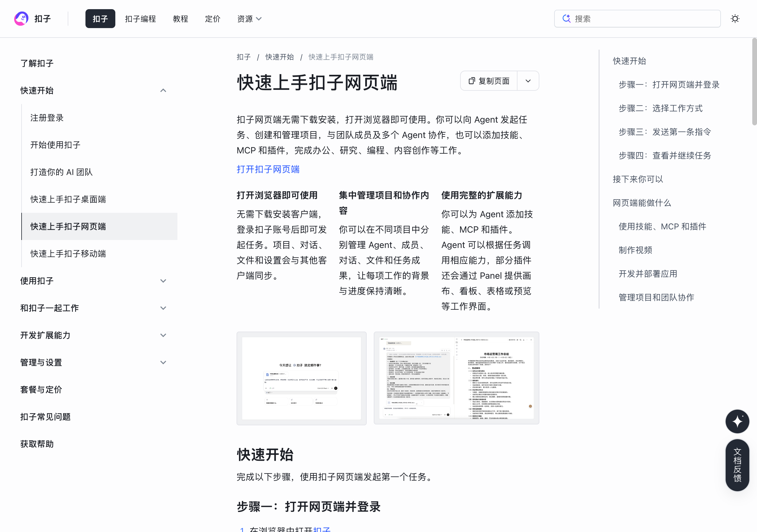757x532 pixels.
Task: Open the dropdown arrow beside 复制页面
Action: click(x=528, y=81)
